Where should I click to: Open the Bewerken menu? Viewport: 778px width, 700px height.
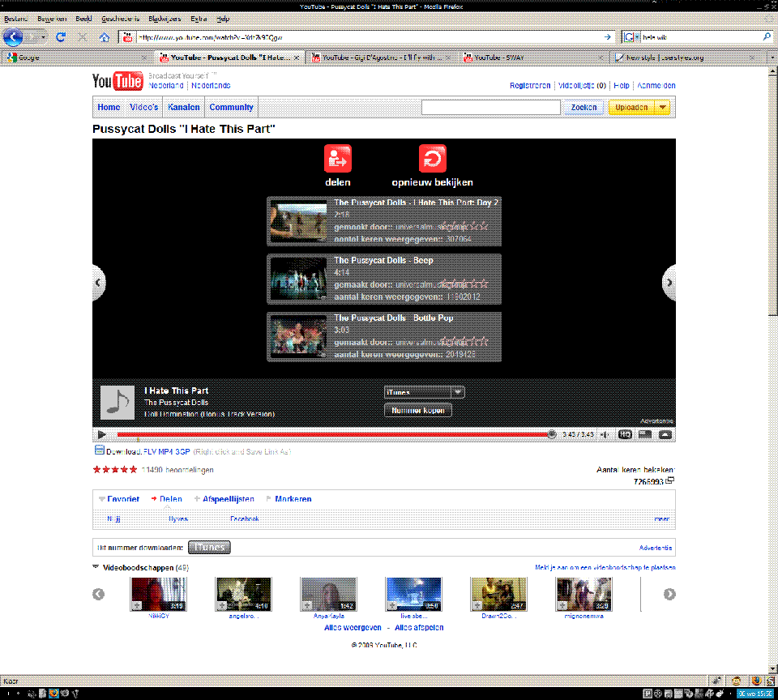coord(52,19)
